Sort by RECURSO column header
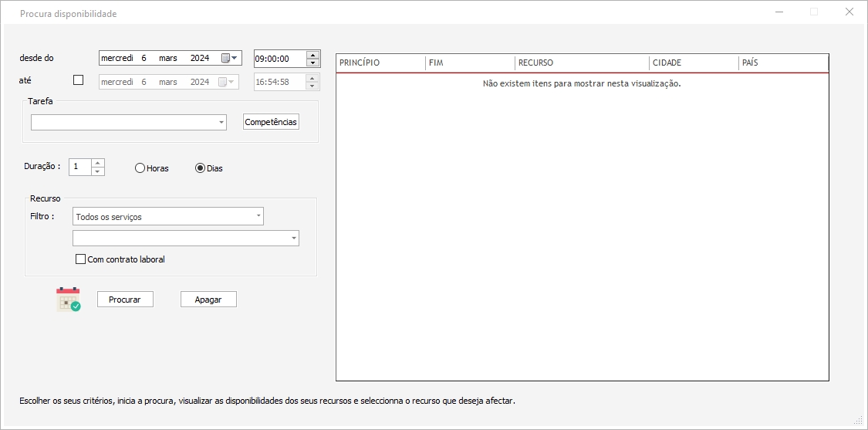Image resolution: width=868 pixels, height=430 pixels. click(582, 63)
